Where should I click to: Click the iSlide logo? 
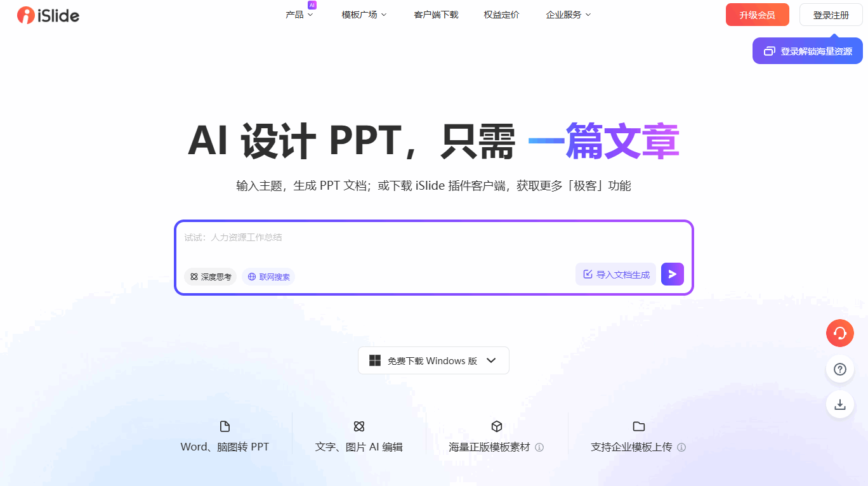(x=48, y=15)
